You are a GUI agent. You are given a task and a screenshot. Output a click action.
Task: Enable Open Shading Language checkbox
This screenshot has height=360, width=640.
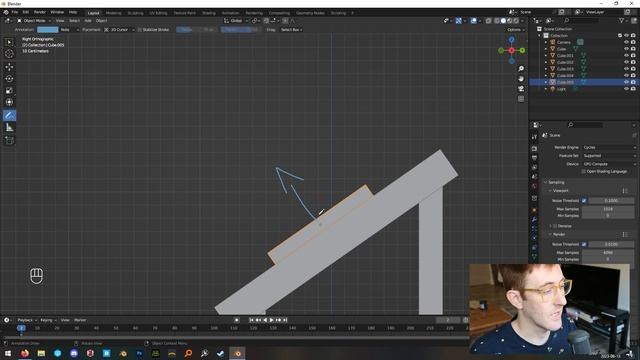tap(583, 171)
